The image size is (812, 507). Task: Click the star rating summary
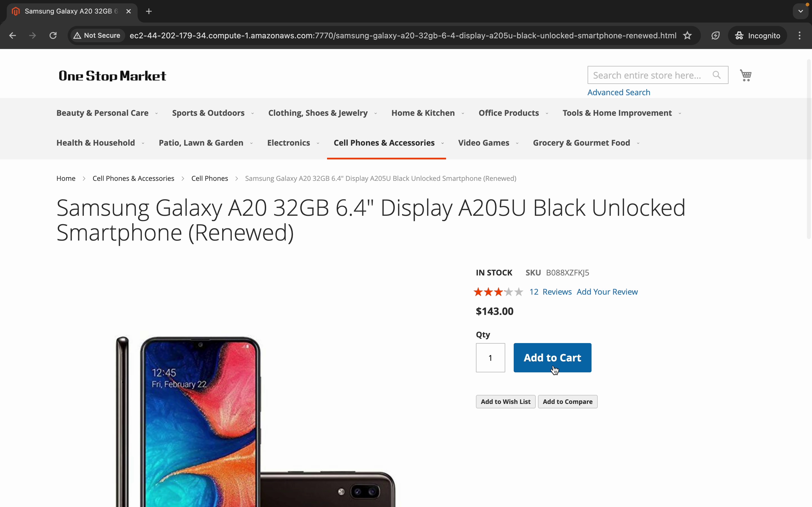coord(498,292)
